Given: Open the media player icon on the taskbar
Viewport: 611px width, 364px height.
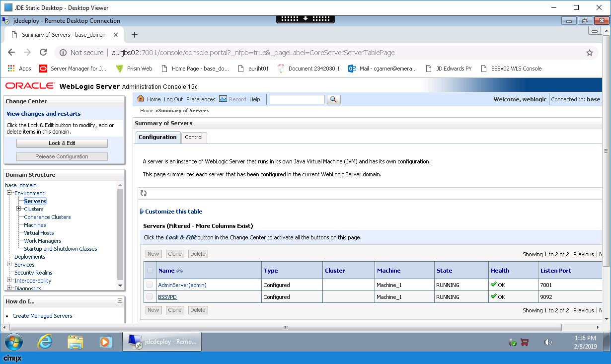Looking at the screenshot, I should click(105, 342).
